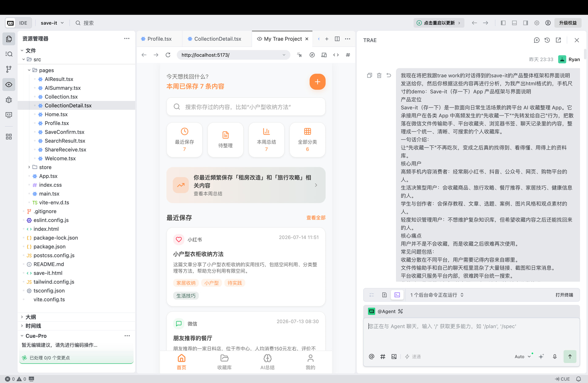Open the debug bug icon in activity bar

point(9,100)
